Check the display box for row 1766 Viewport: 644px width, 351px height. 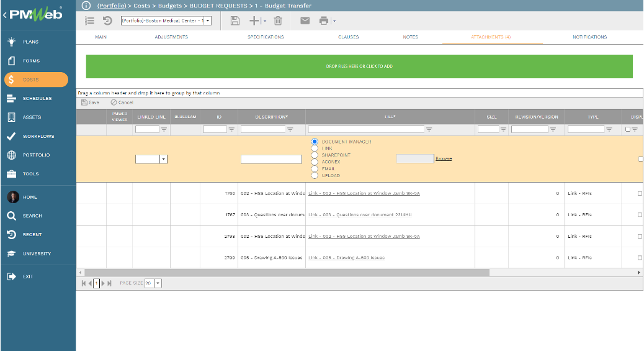pos(640,193)
